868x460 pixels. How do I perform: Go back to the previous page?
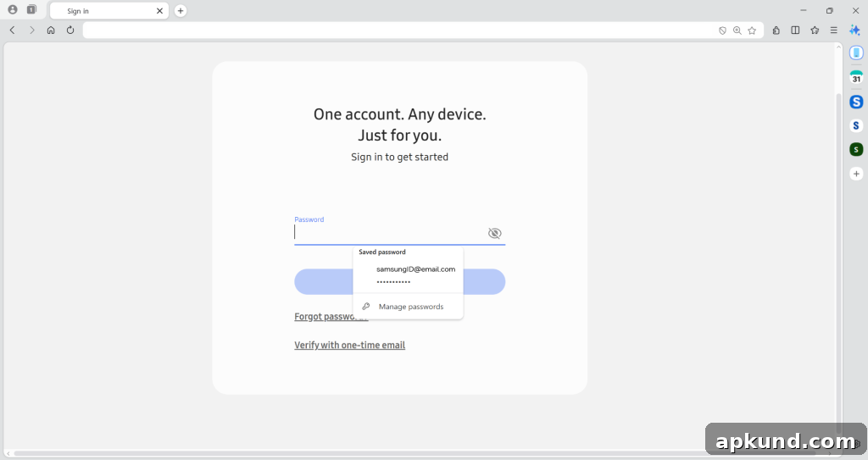[x=12, y=30]
